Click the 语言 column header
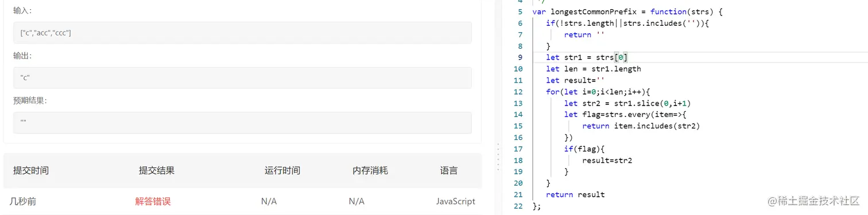The height and width of the screenshot is (215, 868). (449, 170)
